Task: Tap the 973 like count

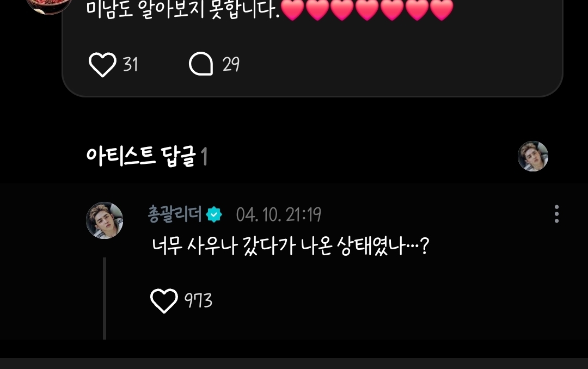Action: click(198, 300)
